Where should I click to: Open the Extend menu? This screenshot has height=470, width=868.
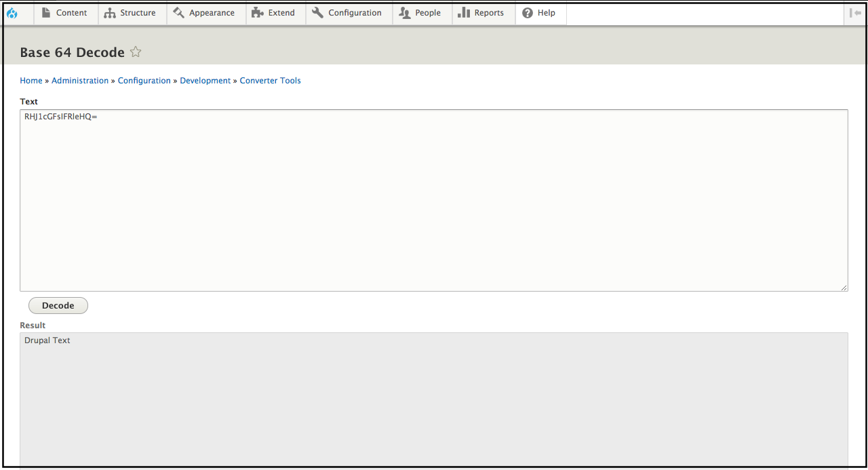tap(275, 13)
